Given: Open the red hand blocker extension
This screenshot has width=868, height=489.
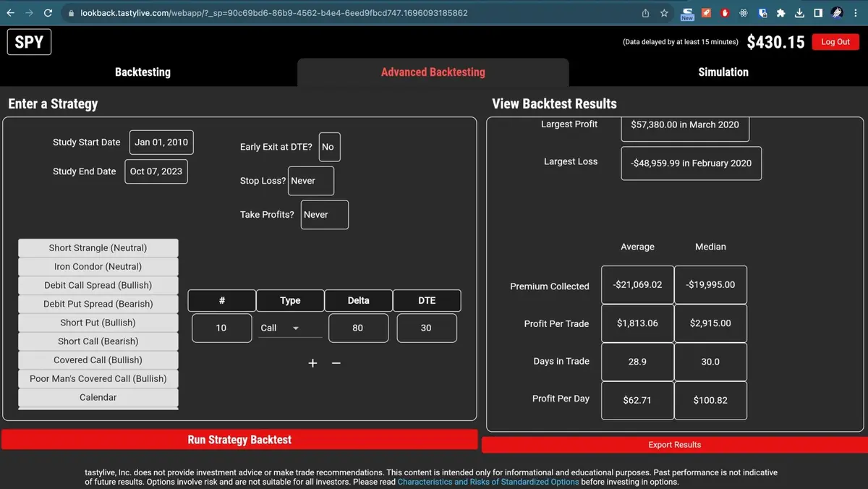Looking at the screenshot, I should click(724, 13).
